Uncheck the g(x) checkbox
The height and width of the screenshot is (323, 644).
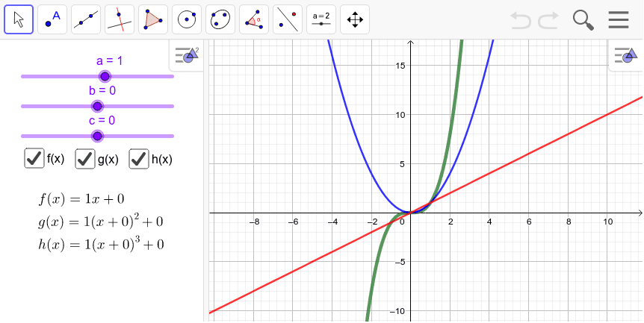click(85, 159)
